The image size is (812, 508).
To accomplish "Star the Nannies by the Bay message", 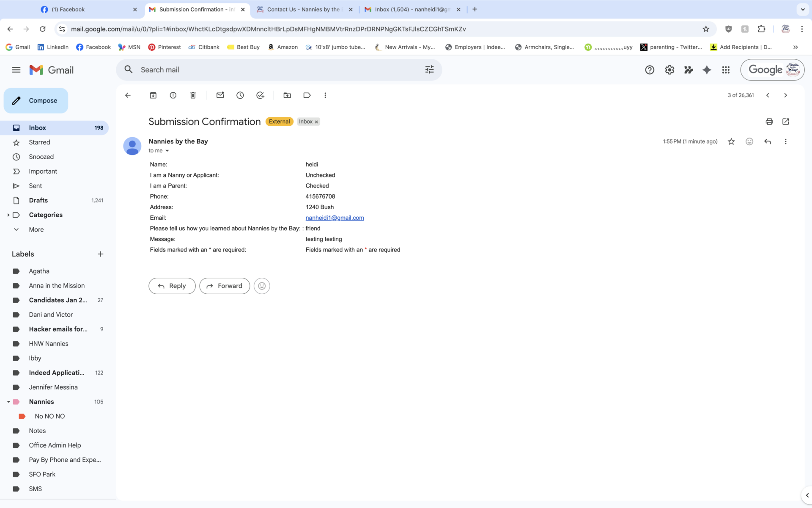I will click(x=731, y=141).
